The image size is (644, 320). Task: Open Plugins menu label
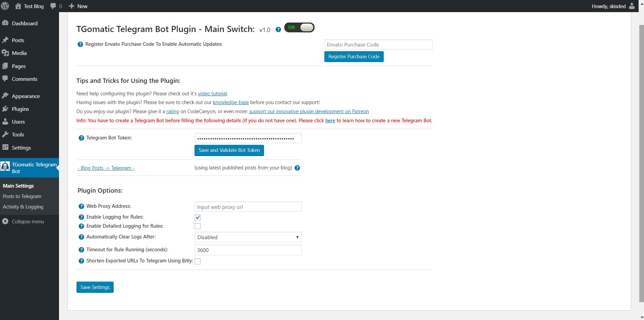(20, 109)
